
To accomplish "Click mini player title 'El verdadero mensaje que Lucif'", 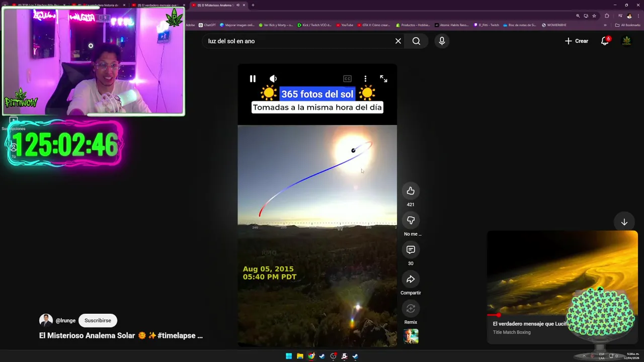I will click(530, 324).
